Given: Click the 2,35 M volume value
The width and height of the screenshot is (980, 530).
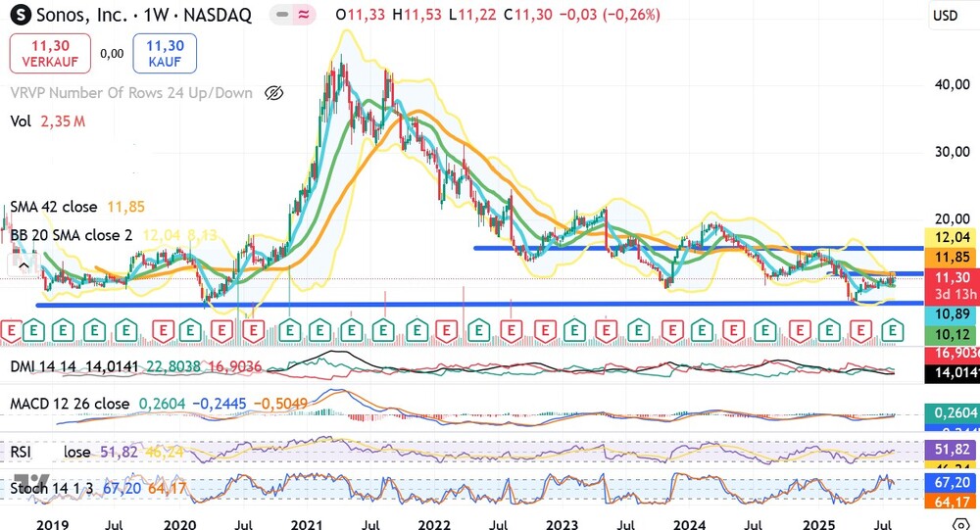Looking at the screenshot, I should 63,121.
